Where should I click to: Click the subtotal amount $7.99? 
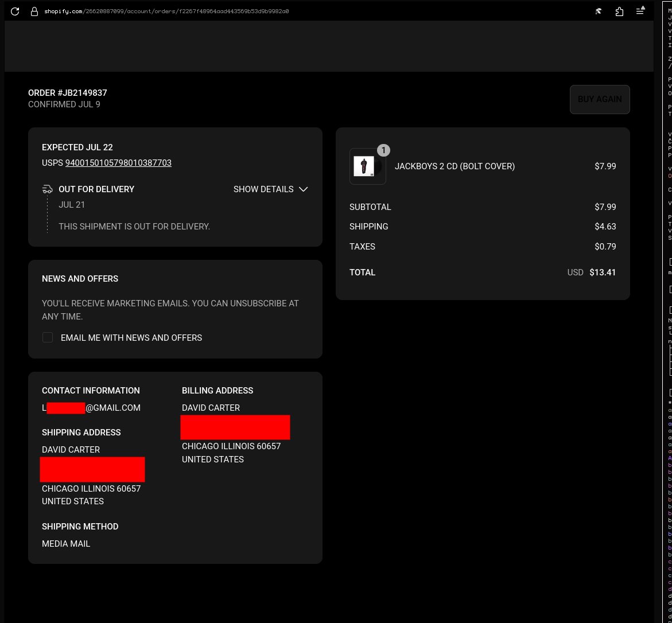[605, 207]
